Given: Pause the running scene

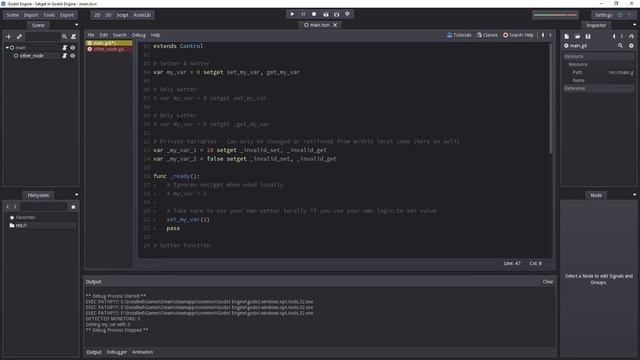Looking at the screenshot, I should click(303, 14).
